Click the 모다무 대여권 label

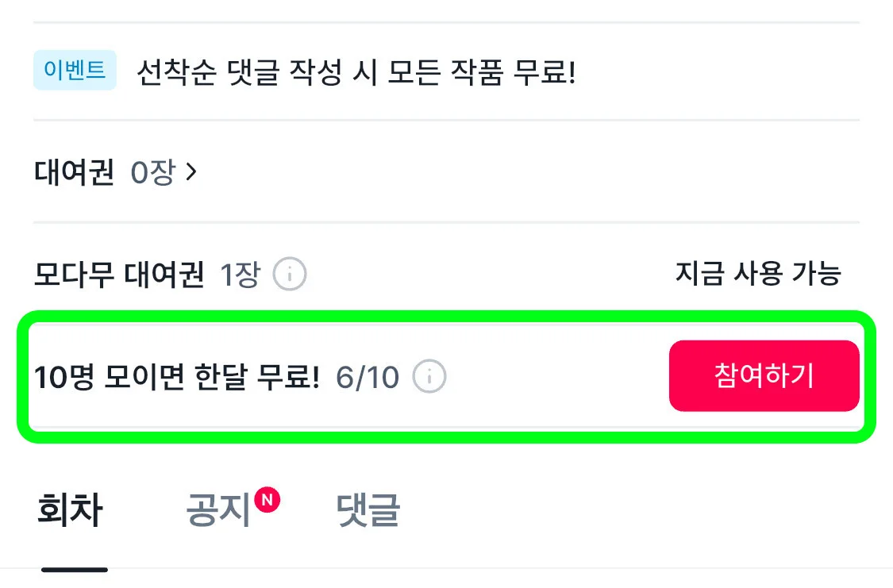pos(119,275)
